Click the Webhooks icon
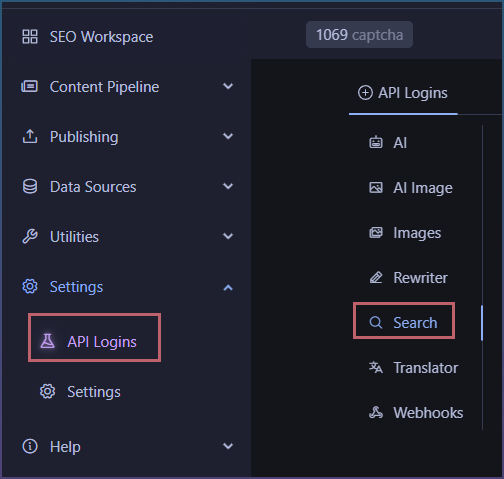This screenshot has height=479, width=504. (376, 413)
